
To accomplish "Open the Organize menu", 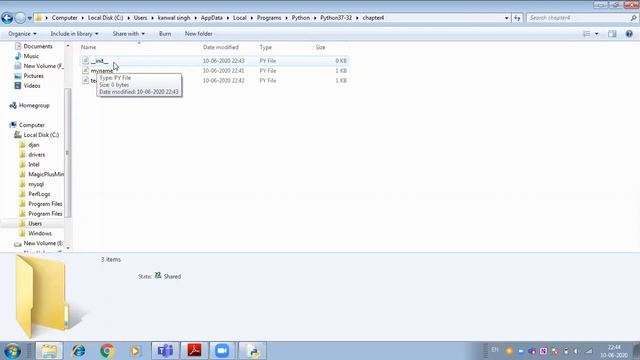I will coord(22,34).
